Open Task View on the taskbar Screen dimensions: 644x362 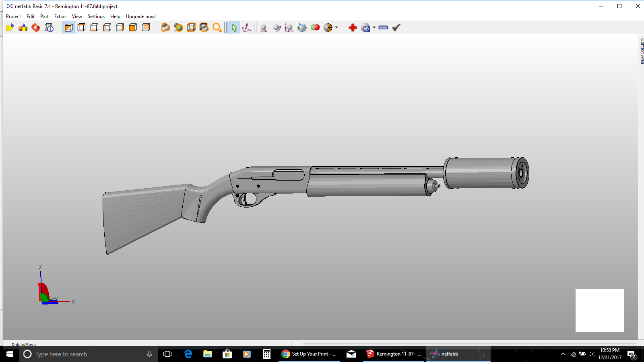pyautogui.click(x=167, y=354)
